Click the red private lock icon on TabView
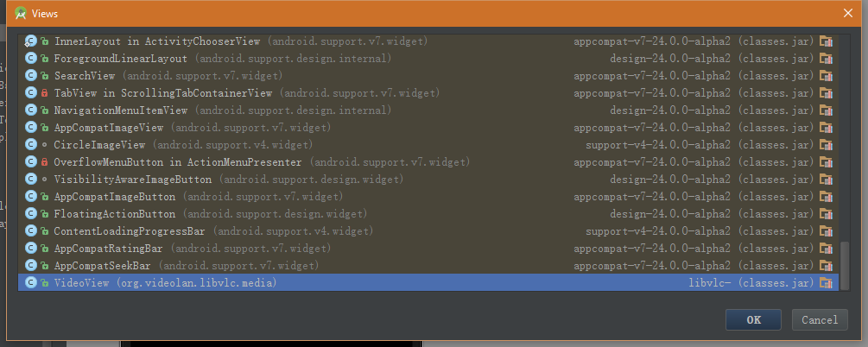This screenshot has height=347, width=868. coord(44,93)
